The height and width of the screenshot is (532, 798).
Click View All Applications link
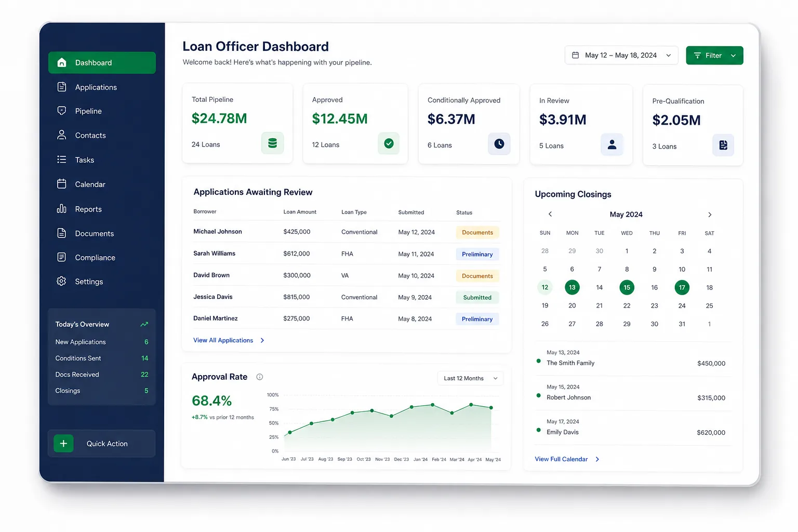coord(223,340)
